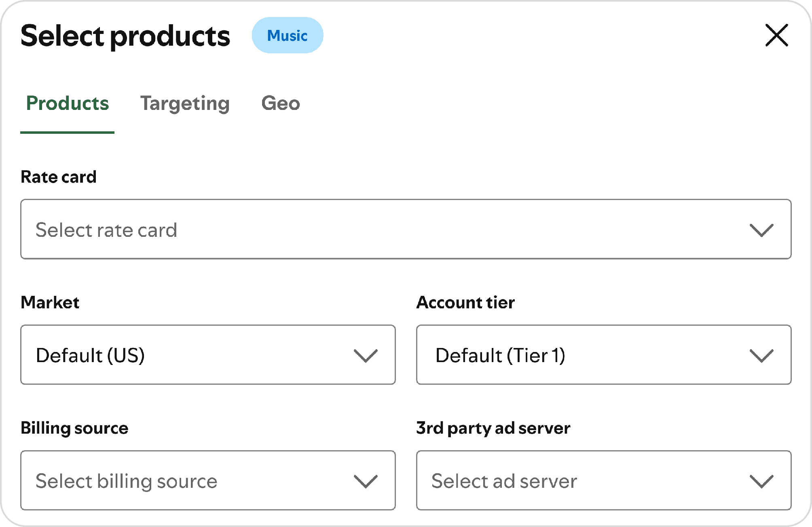The height and width of the screenshot is (527, 812).
Task: Go to the Geo tab
Action: tap(281, 103)
